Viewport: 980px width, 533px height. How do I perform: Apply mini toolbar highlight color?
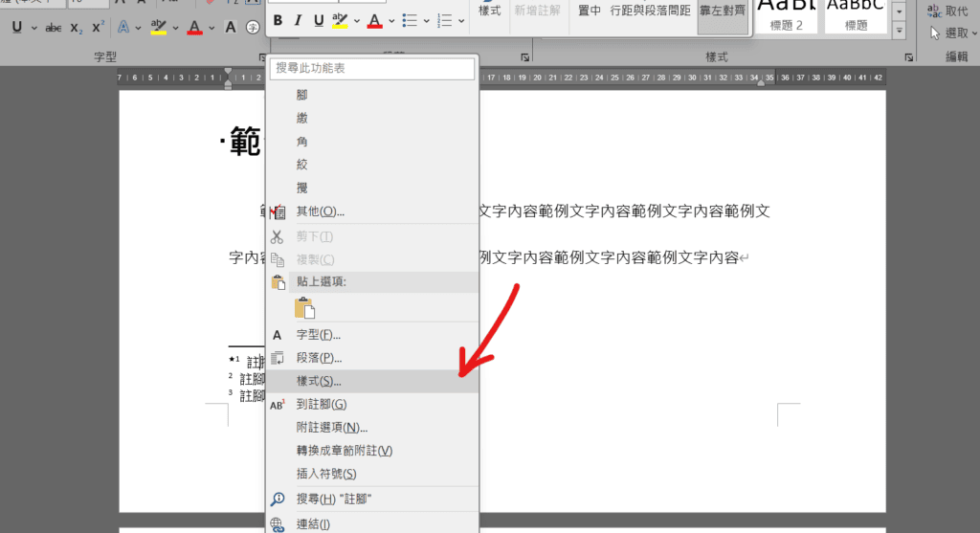coord(340,21)
